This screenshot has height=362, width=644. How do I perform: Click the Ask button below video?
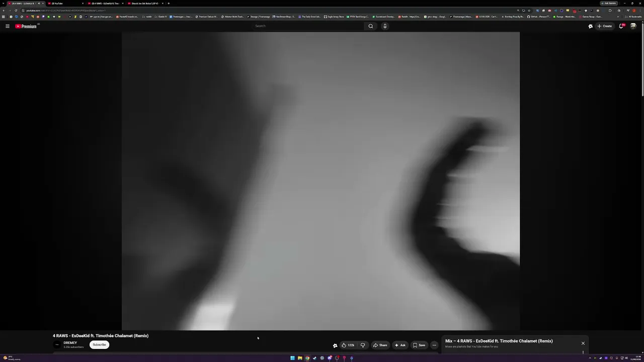pos(400,345)
